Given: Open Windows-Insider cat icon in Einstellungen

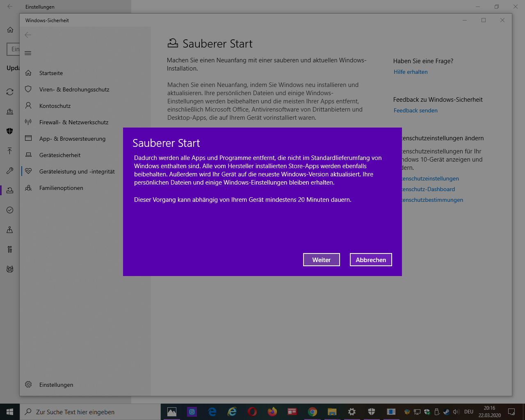Looking at the screenshot, I should pyautogui.click(x=10, y=269).
